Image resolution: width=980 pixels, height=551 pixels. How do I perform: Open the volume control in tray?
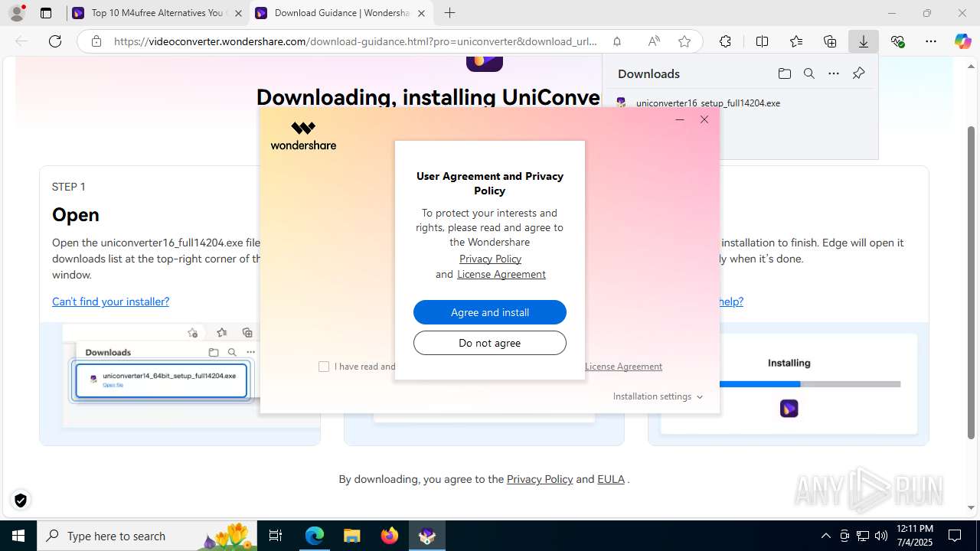881,536
